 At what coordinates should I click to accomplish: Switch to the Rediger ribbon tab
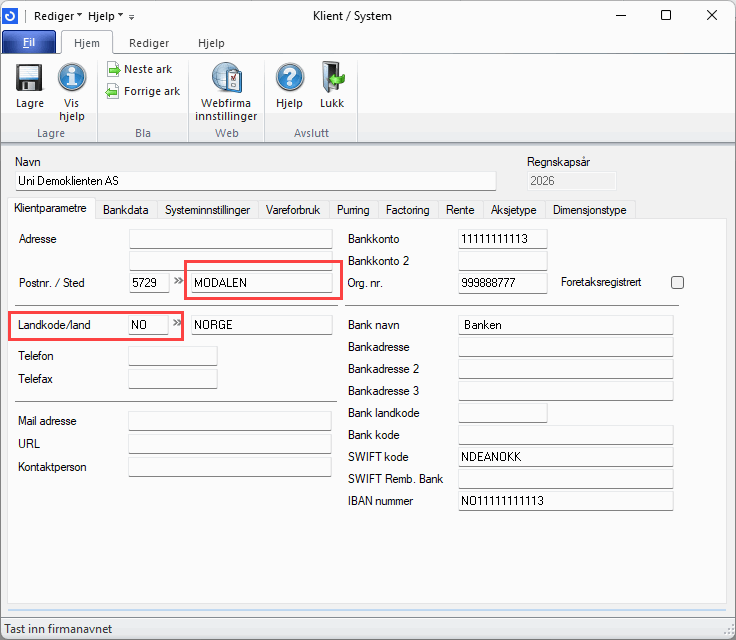click(x=149, y=43)
